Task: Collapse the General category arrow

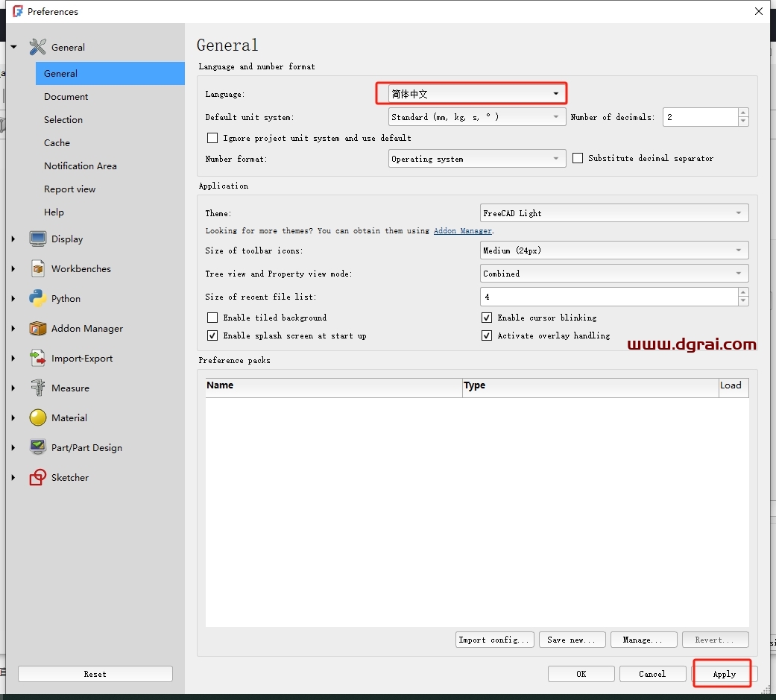Action: (14, 47)
